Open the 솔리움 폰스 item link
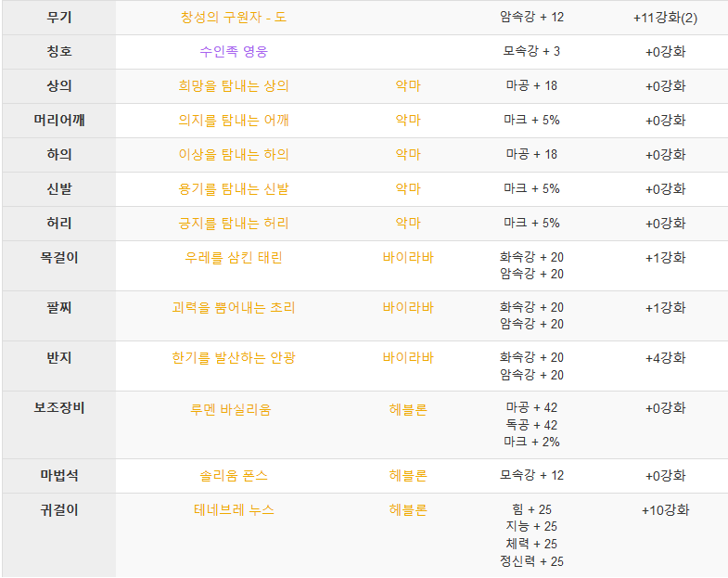 (x=234, y=476)
